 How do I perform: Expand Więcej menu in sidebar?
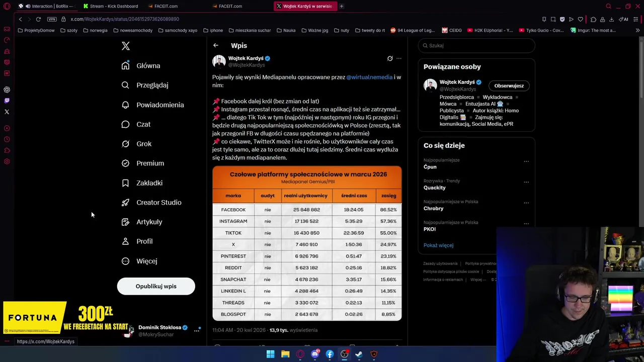(139, 261)
